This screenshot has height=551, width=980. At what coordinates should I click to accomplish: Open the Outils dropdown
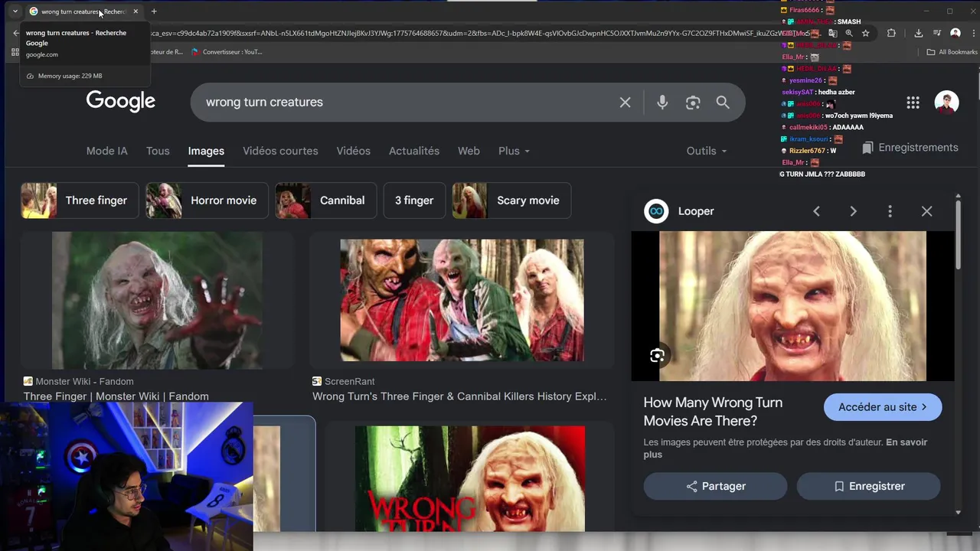tap(707, 152)
